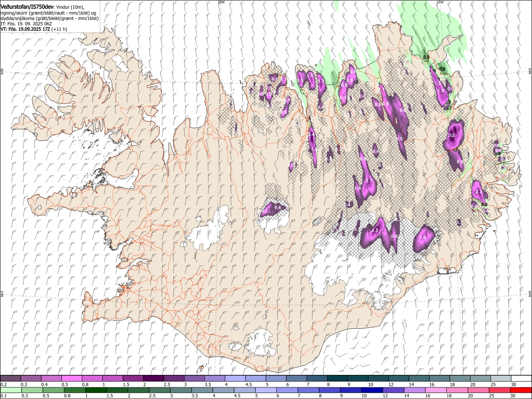This screenshot has height=399, width=532.
Task: Select the white swatch ending the top legend row
Action: point(521,378)
